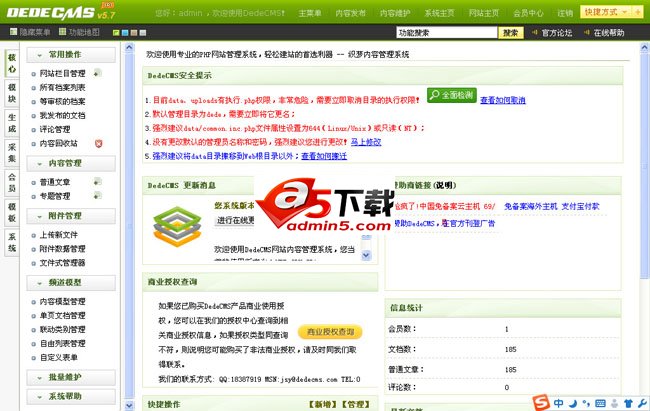Collapse the 频道模型 section

tap(71, 283)
